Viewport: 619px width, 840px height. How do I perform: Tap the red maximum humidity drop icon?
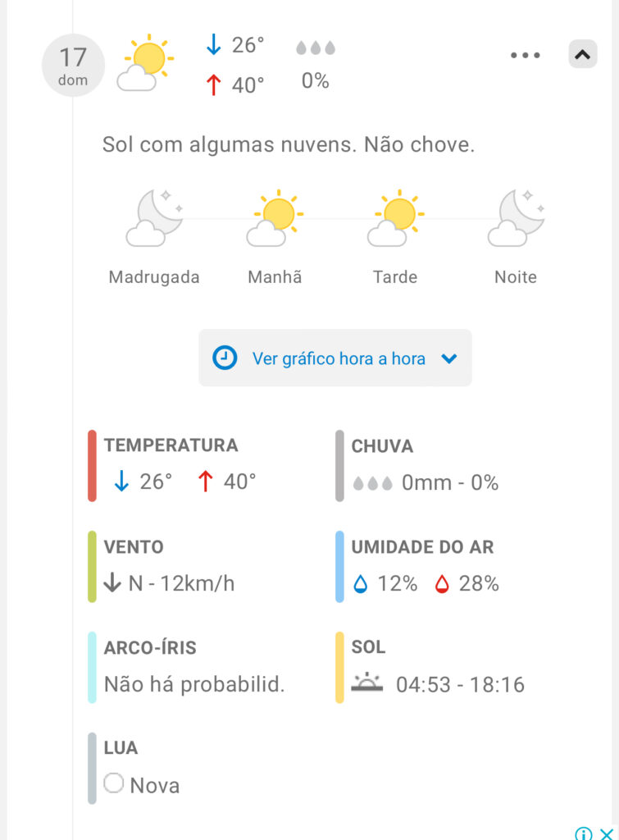coord(442,583)
